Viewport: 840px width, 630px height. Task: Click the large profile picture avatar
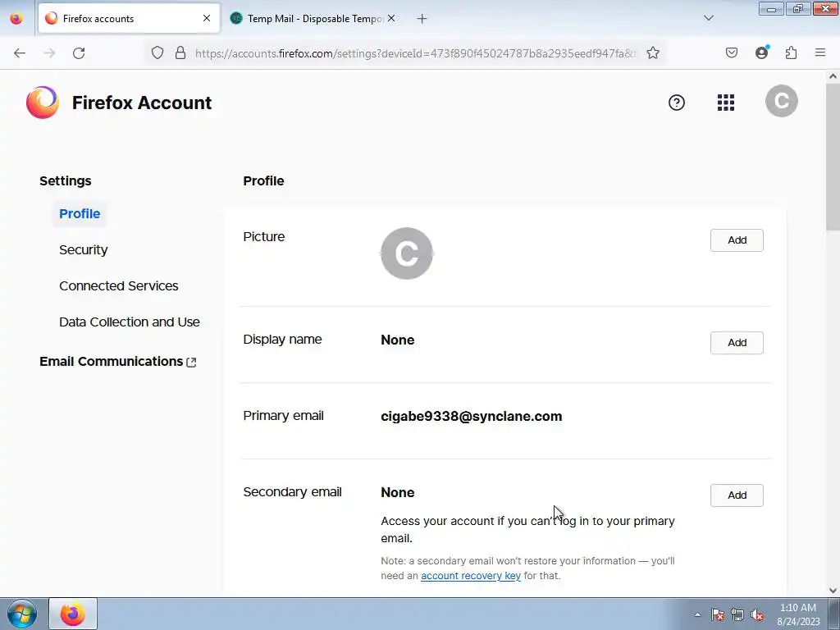click(x=407, y=253)
